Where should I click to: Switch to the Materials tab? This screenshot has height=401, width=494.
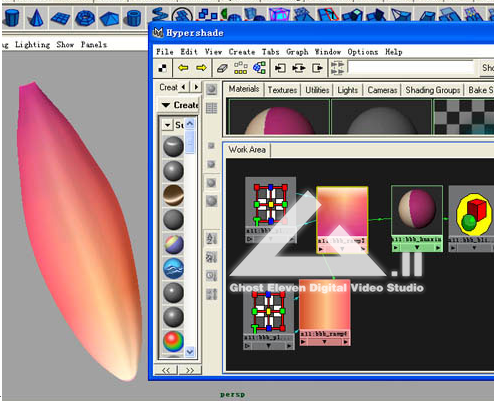(244, 89)
